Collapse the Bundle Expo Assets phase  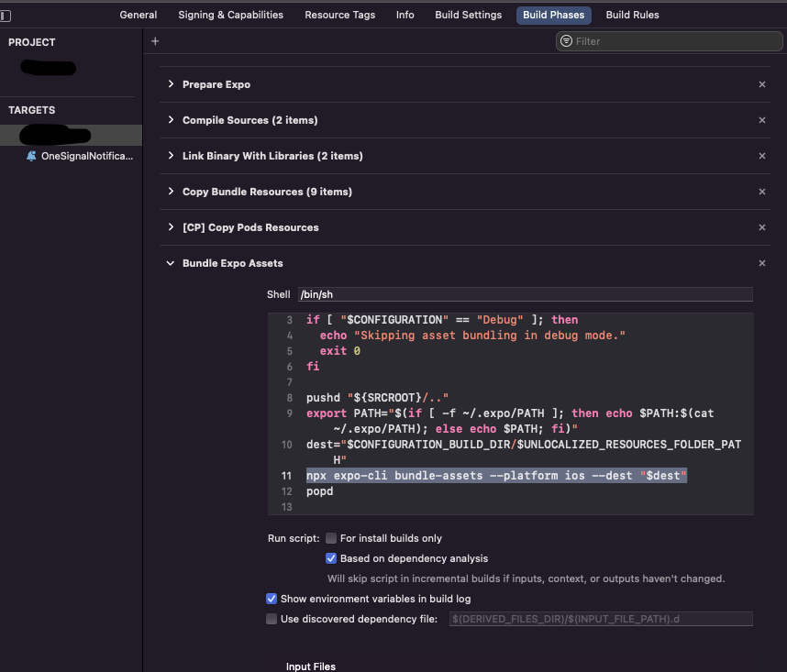coord(171,263)
